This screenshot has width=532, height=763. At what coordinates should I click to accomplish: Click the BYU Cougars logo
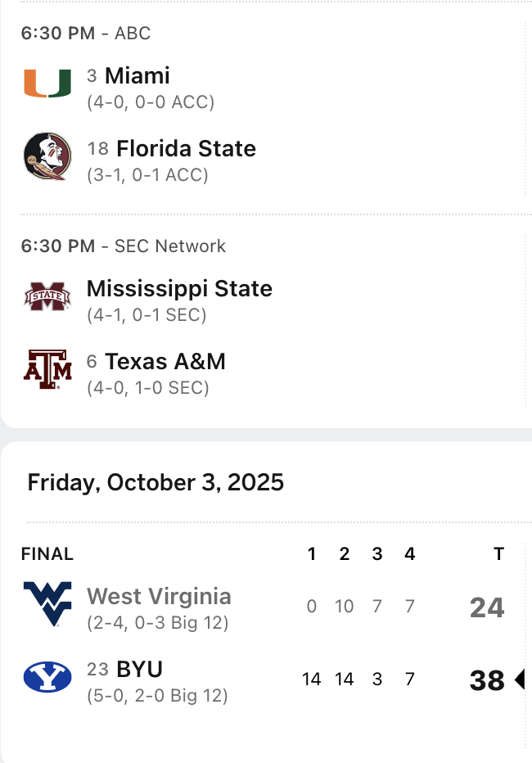tap(47, 677)
